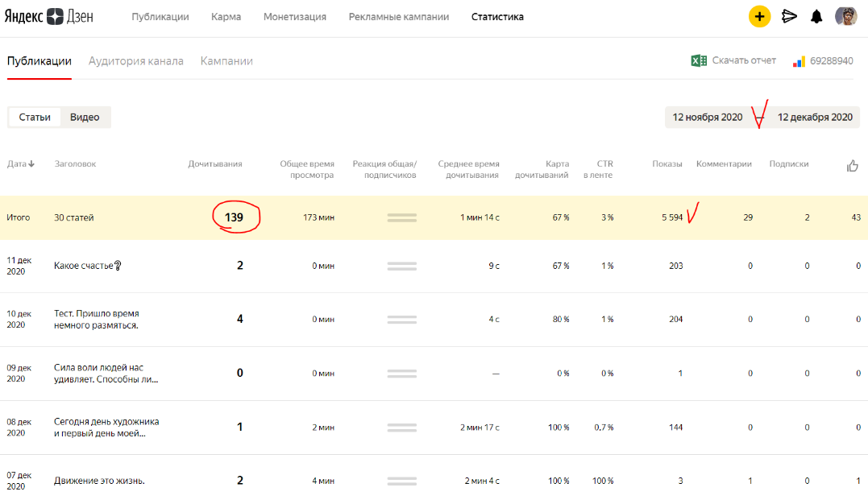This screenshot has height=500, width=868.
Task: Open the Кампании tab
Action: [x=226, y=61]
